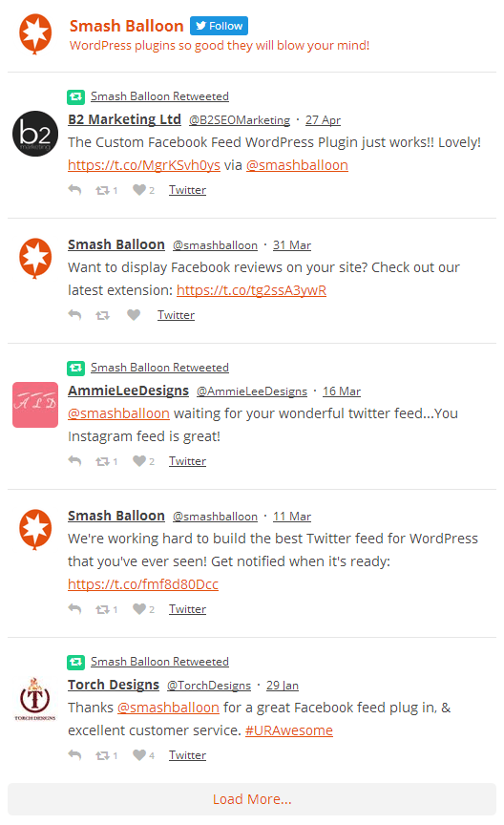504x825 pixels.
Task: Open the t.co/tg2ssA3ywR reviews link
Action: pos(251,290)
